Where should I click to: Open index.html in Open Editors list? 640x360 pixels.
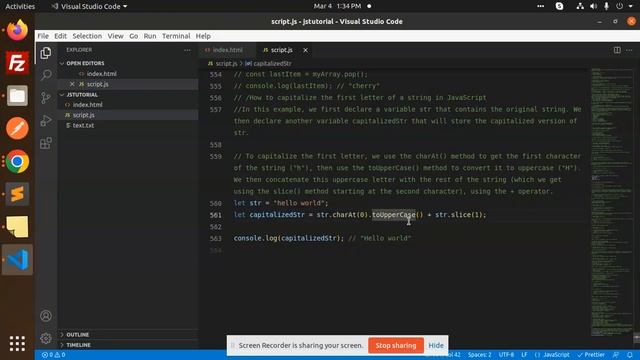[x=102, y=74]
